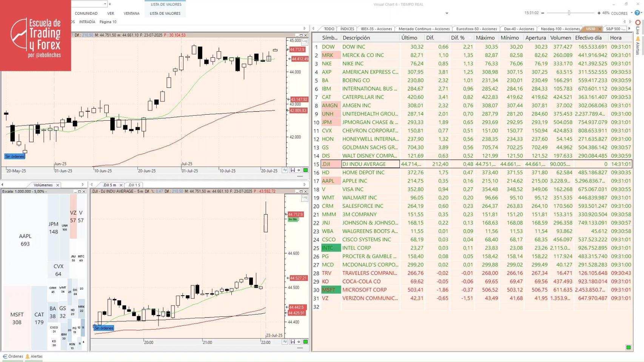644x362 pixels.
Task: Click right arrow above daily chart panel
Action: point(305,28)
